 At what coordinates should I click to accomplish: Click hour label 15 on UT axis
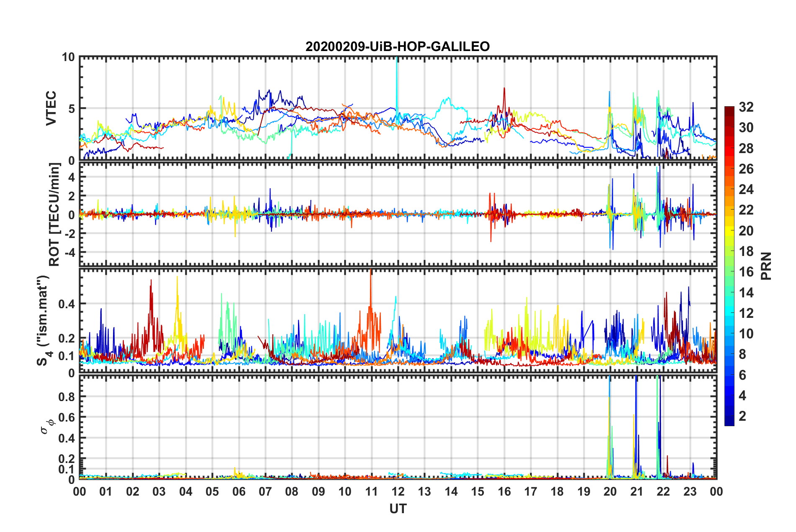[x=478, y=491]
